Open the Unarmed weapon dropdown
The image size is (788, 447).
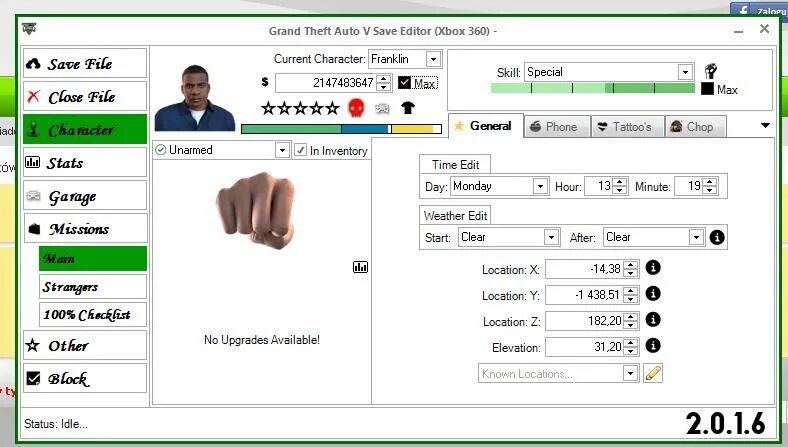tap(282, 150)
